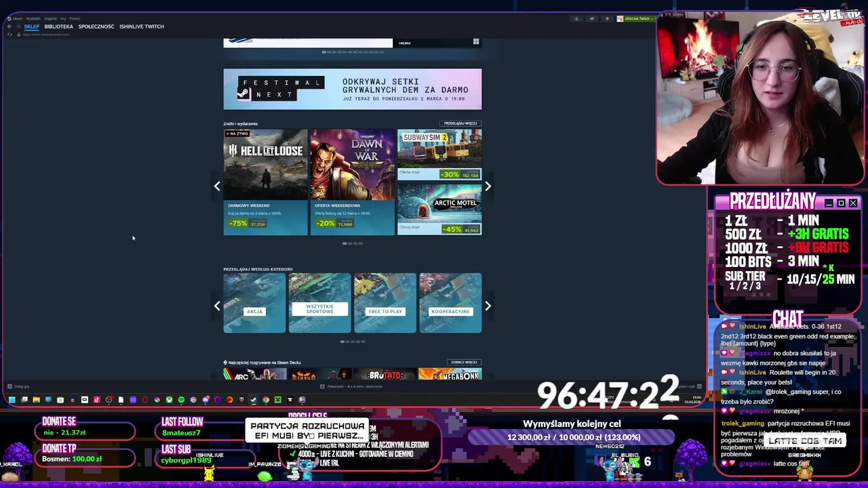This screenshot has height=488, width=868.
Task: Open the Windows Start menu
Action: 12,400
